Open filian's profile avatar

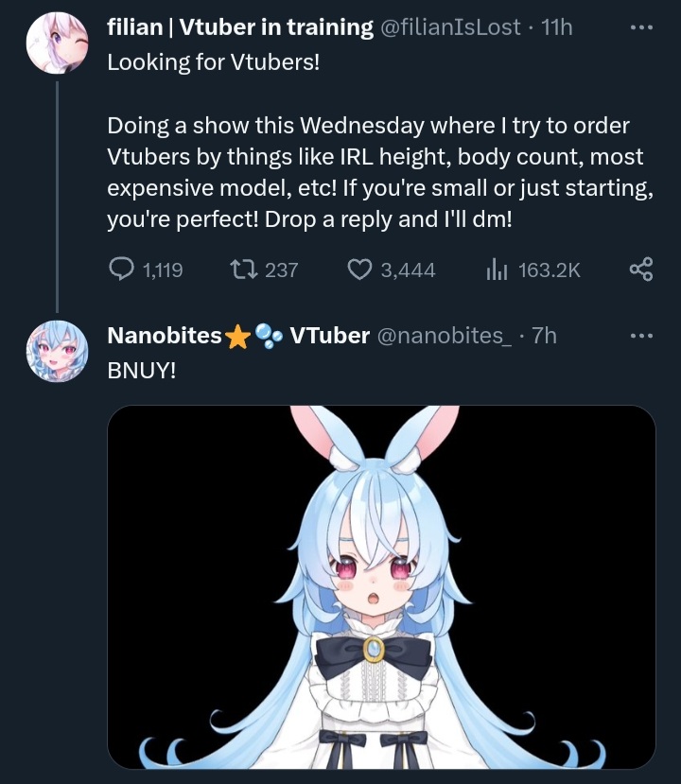click(57, 43)
